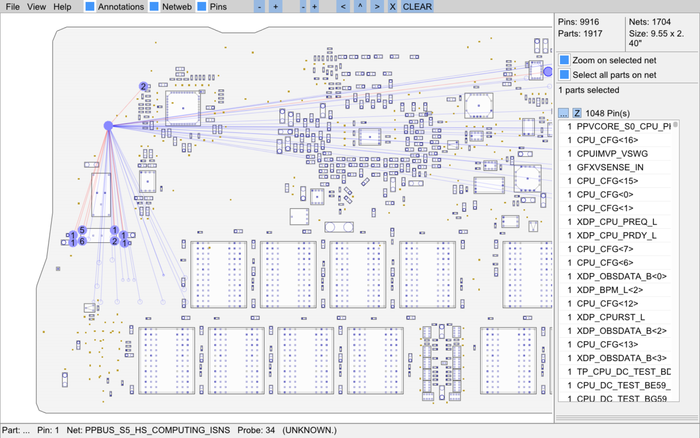Click the right arrow pan button
The height and width of the screenshot is (438, 700).
point(376,7)
